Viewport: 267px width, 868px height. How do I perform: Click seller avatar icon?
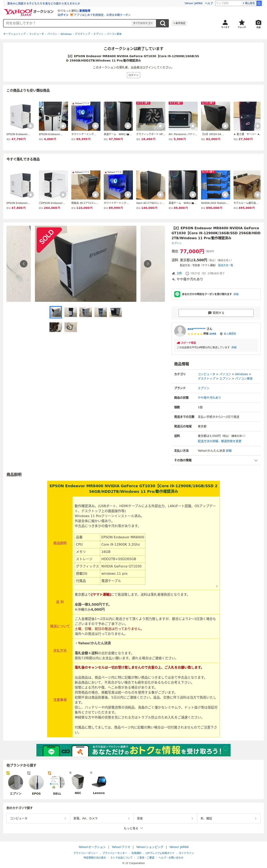(180, 331)
